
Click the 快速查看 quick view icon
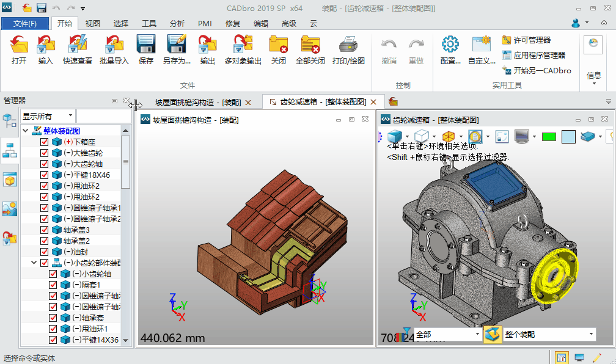click(77, 45)
